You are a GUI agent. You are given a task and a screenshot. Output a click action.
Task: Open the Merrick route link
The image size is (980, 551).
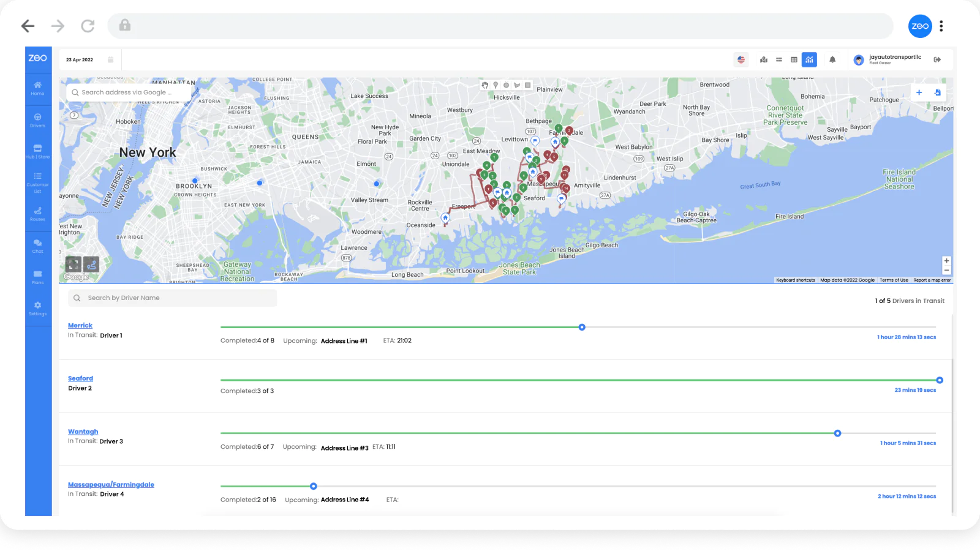coord(80,326)
